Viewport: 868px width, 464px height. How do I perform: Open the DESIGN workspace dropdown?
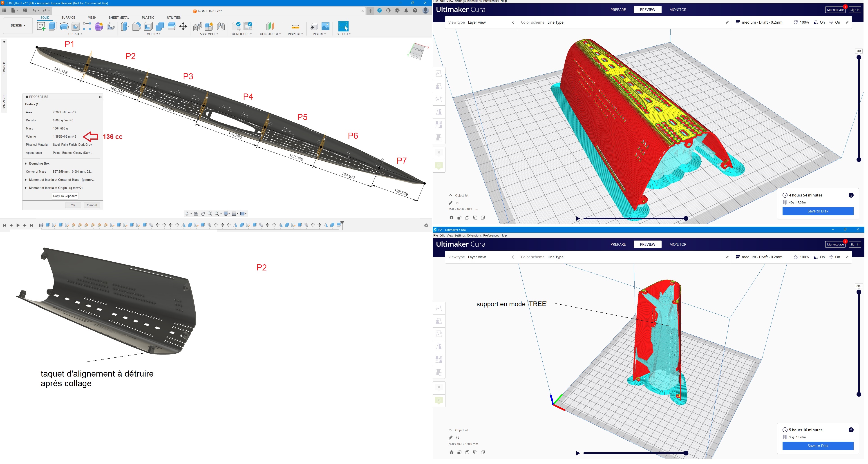coord(18,25)
